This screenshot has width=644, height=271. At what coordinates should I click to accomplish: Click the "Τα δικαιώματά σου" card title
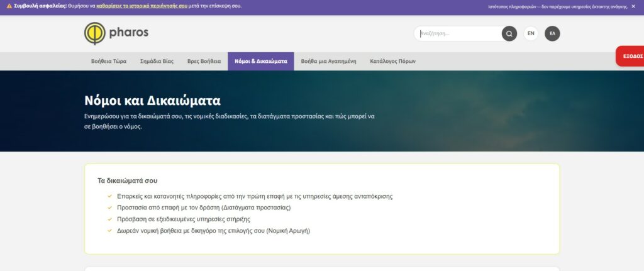[x=127, y=180]
